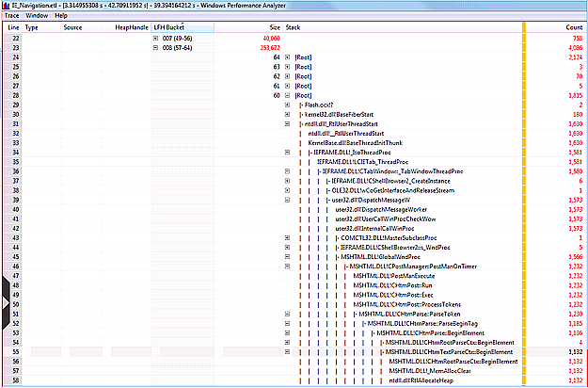Collapse the 008 (57-64) bucket row
This screenshot has height=388, width=588.
(155, 48)
